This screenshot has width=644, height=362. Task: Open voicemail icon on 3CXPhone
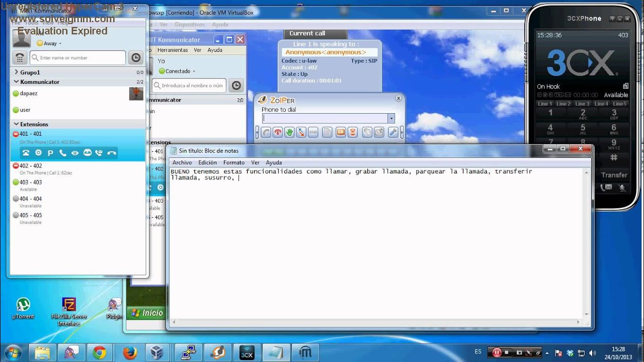(x=606, y=188)
